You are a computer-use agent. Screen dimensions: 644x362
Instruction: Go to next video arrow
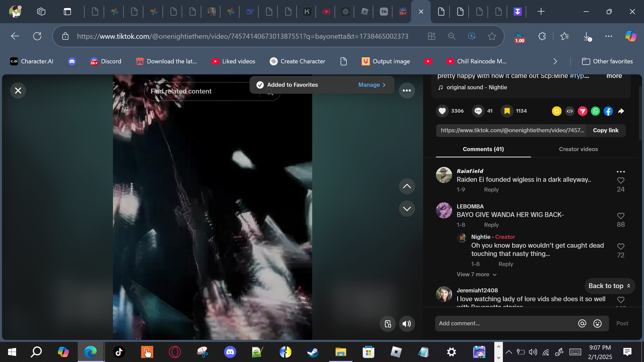tap(407, 209)
